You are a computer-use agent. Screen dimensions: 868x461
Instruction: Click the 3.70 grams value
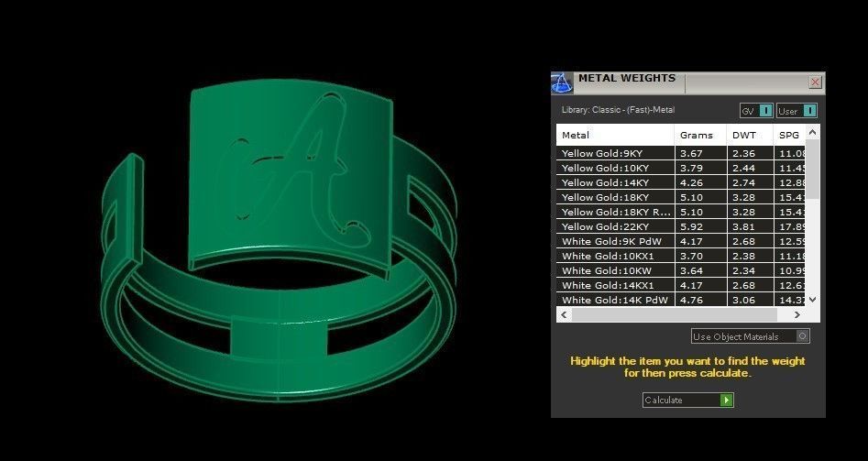[x=691, y=256]
